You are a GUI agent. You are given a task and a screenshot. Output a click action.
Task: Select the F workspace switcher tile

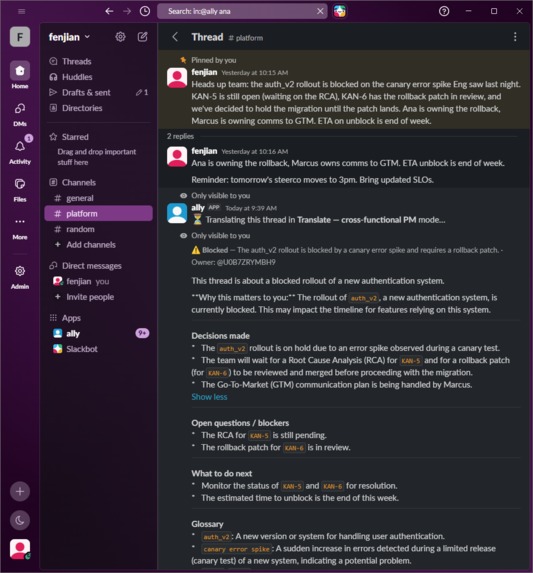pos(20,37)
